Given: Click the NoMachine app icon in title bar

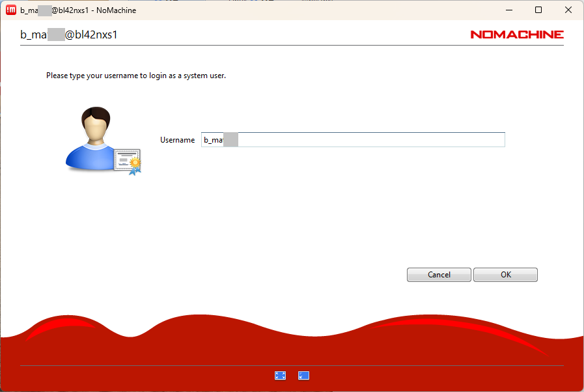Looking at the screenshot, I should click(x=11, y=10).
